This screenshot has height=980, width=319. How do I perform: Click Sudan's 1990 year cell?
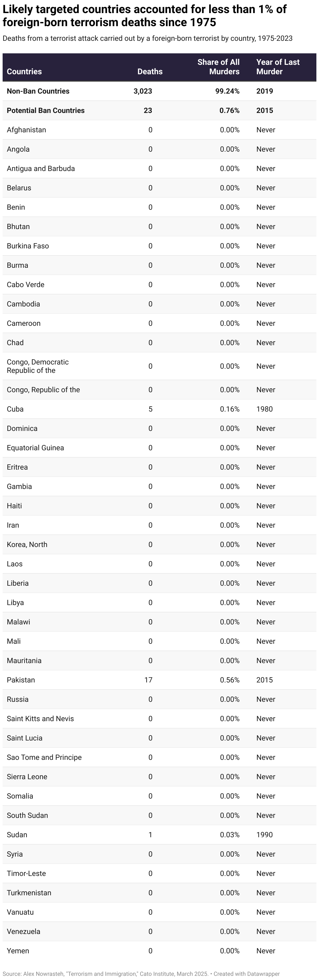[x=265, y=835]
